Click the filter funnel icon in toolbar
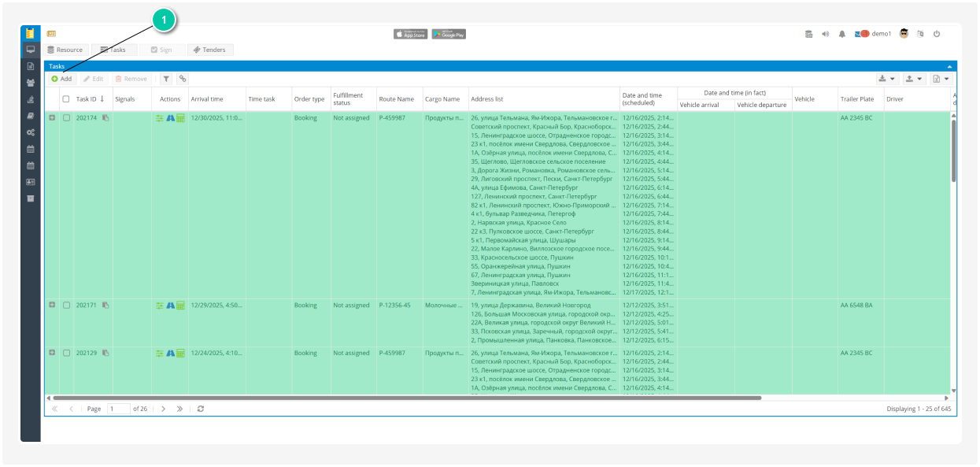 click(x=166, y=79)
